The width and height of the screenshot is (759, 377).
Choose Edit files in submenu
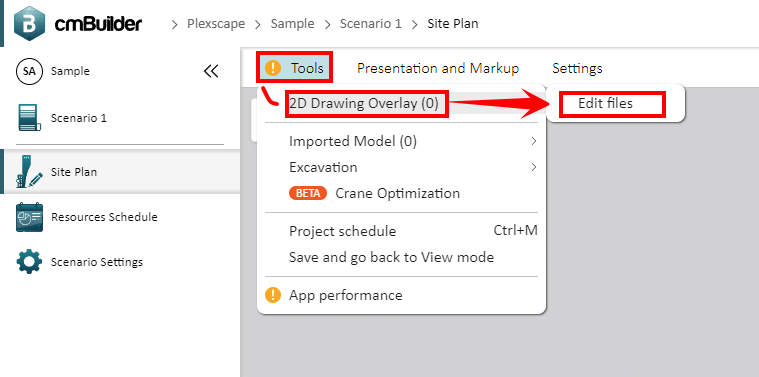coord(606,103)
